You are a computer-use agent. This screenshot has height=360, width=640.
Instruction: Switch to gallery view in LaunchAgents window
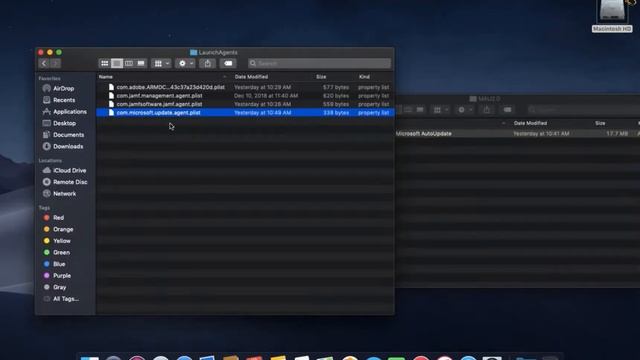[x=141, y=63]
